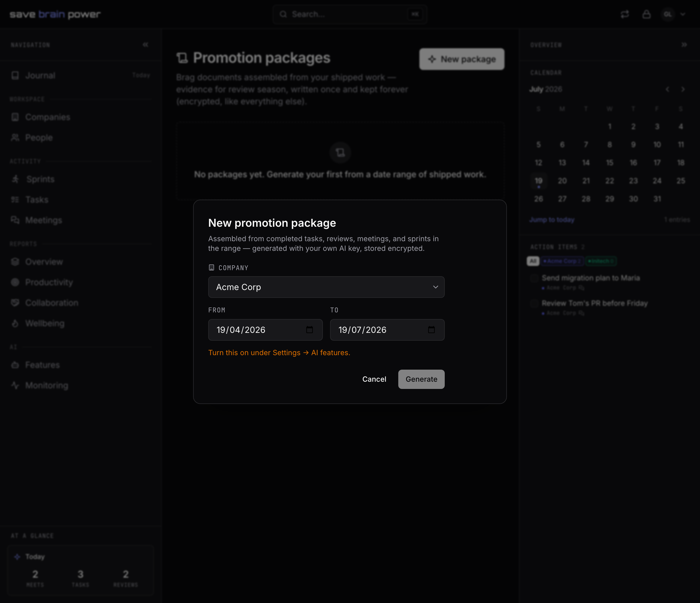Check off Review Tom's PR before Friday
The image size is (700, 603).
[534, 304]
